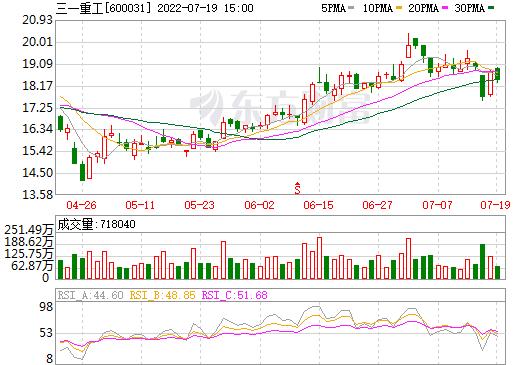The height and width of the screenshot is (365, 520).
Task: Select the RSI_B:48.85 indicator label
Action: coord(162,295)
